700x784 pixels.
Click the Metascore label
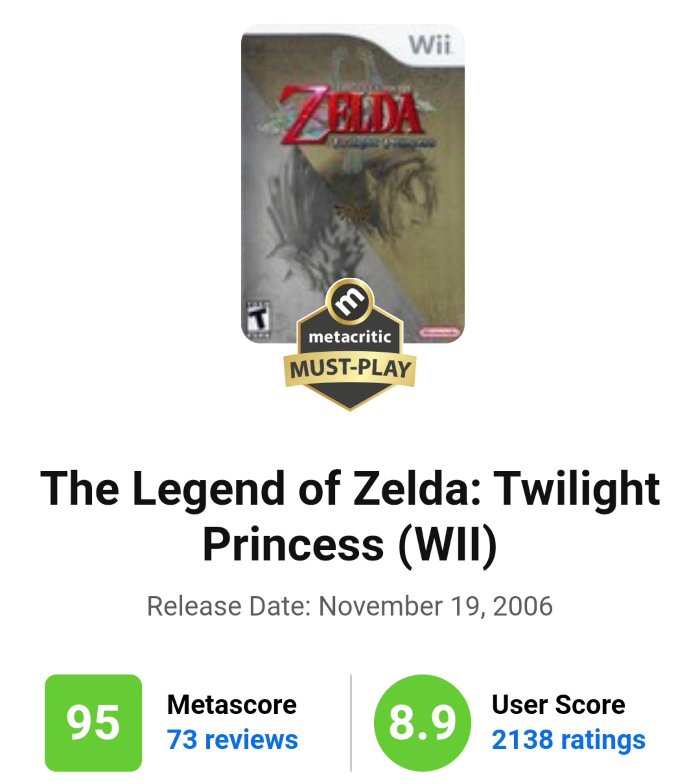pyautogui.click(x=232, y=704)
